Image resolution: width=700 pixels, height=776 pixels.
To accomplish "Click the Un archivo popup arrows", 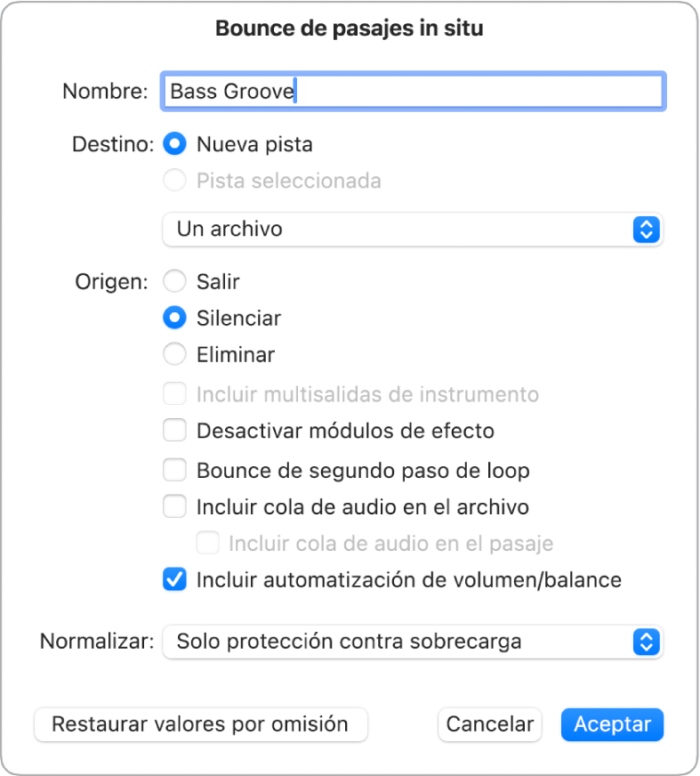I will point(646,229).
